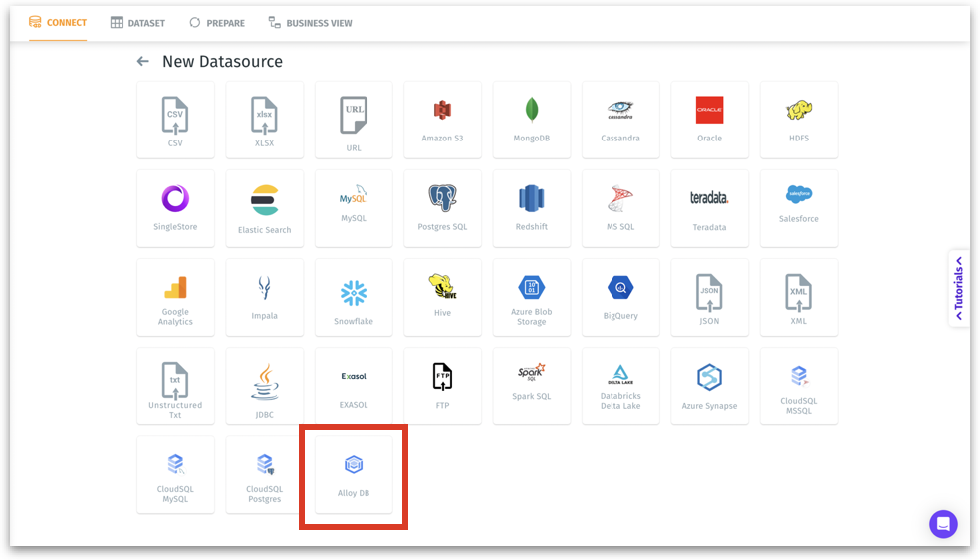Select the CSV datasource tile

click(175, 120)
